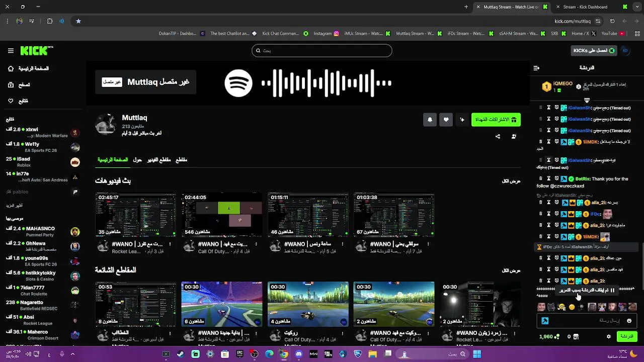Click the green Chat send button
Image resolution: width=644 pixels, height=362 pixels.
[x=627, y=336]
